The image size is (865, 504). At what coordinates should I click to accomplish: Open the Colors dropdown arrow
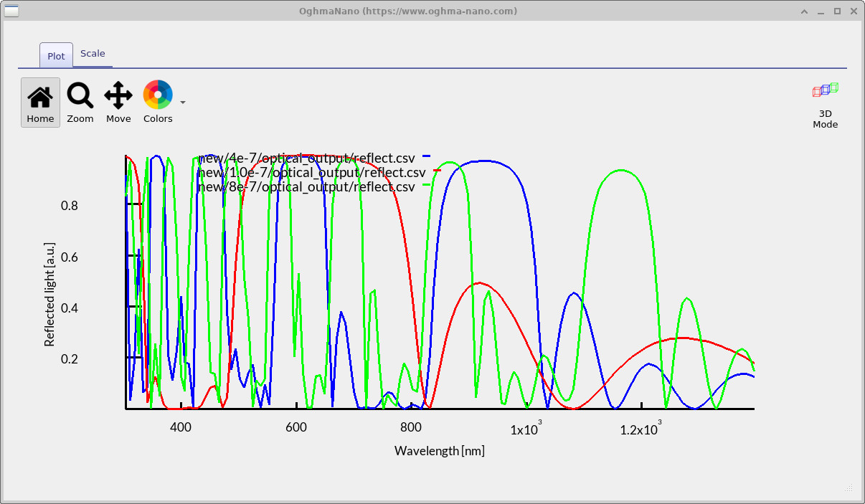pos(182,103)
